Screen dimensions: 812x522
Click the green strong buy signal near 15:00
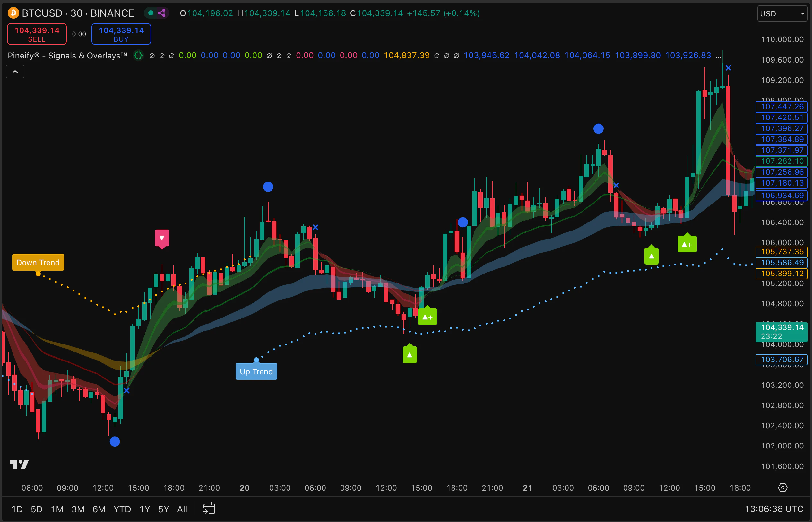[x=428, y=317]
